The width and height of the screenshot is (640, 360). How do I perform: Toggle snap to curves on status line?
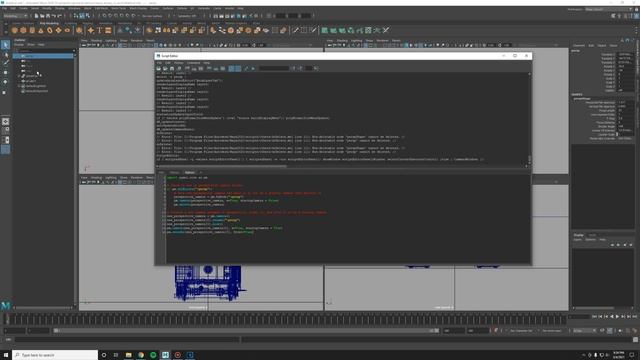pyautogui.click(x=110, y=16)
